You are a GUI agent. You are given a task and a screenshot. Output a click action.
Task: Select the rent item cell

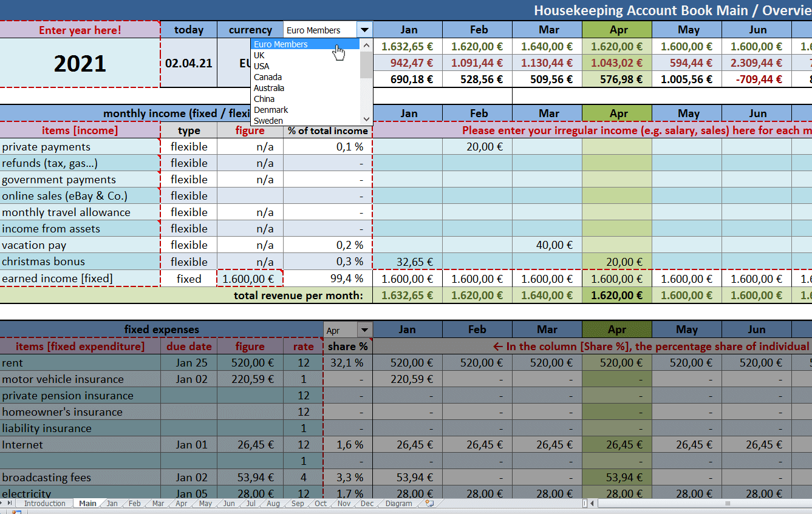[x=80, y=363]
